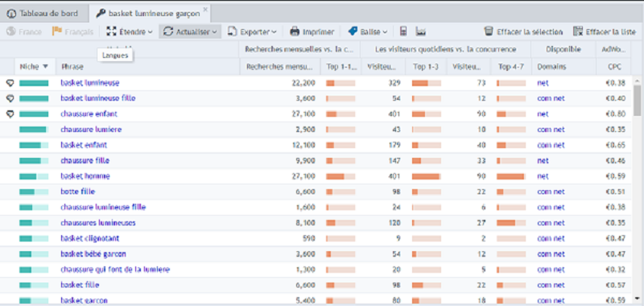Screen dimensions: 644x306
Task: Open the Balise tag dropdown
Action: [x=367, y=31]
